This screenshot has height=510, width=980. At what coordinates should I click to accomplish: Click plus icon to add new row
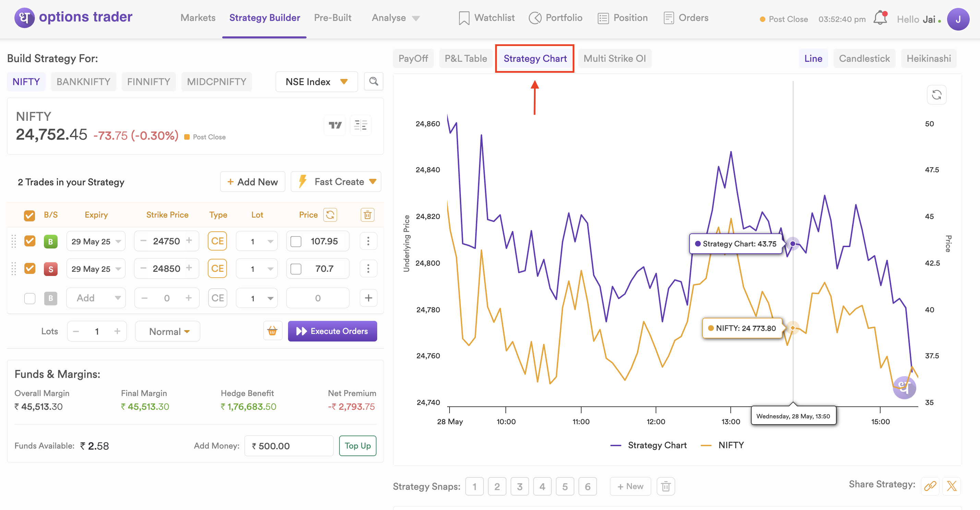pos(368,298)
